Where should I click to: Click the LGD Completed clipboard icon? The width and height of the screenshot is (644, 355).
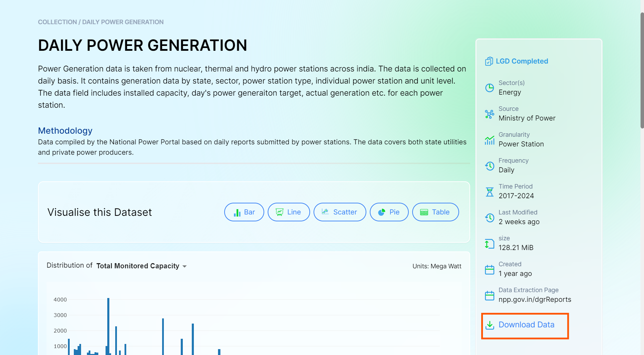tap(489, 61)
